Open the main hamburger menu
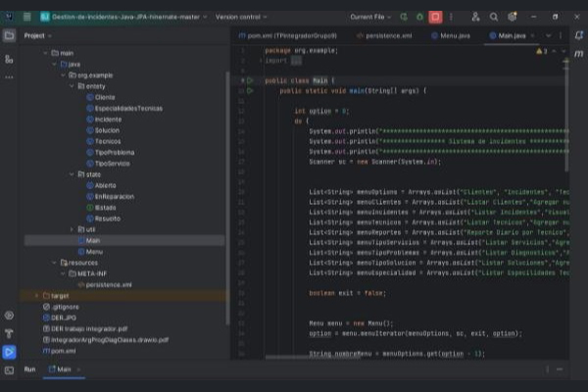This screenshot has height=392, width=588. tap(27, 17)
